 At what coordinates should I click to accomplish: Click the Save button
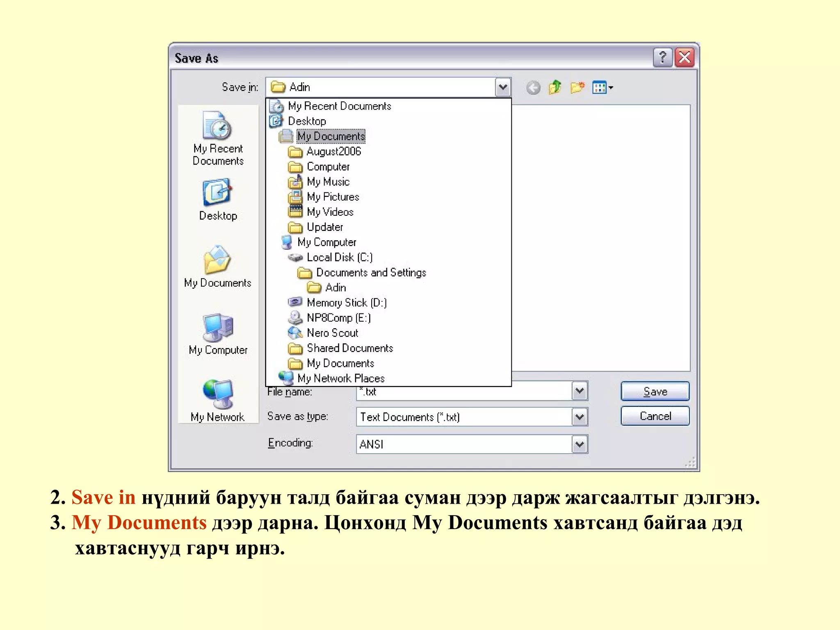point(655,391)
